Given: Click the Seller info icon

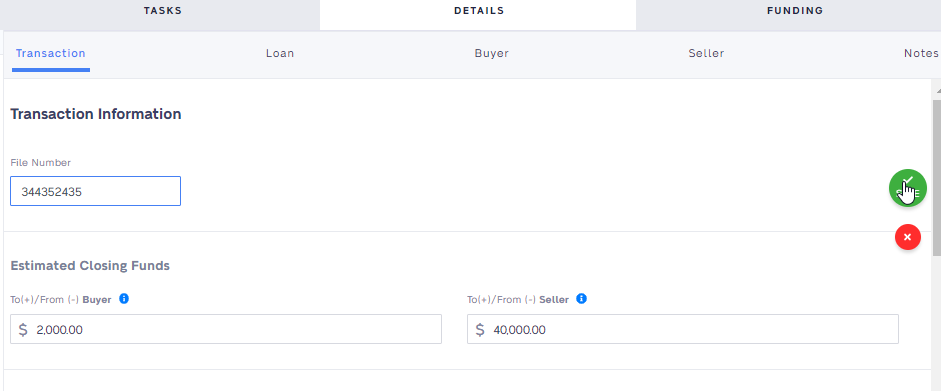Looking at the screenshot, I should click(581, 299).
